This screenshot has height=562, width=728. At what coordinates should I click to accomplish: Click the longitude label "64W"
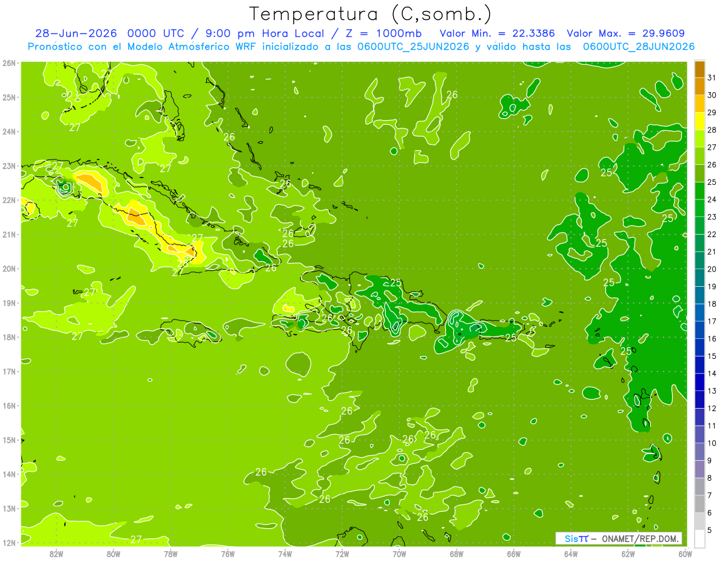tap(570, 554)
